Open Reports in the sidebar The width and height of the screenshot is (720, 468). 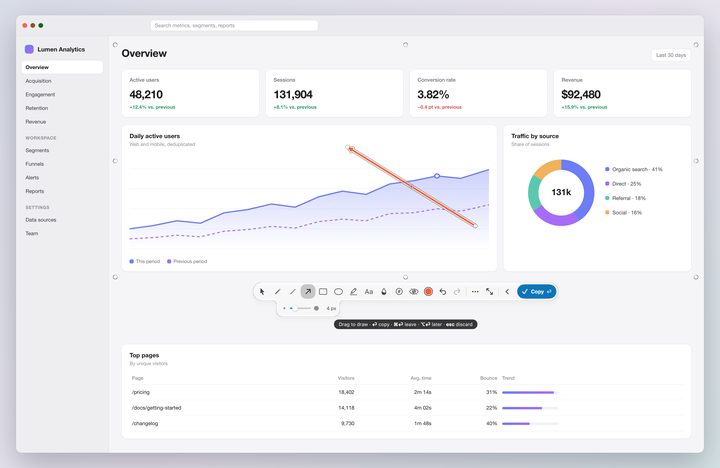pyautogui.click(x=62, y=191)
